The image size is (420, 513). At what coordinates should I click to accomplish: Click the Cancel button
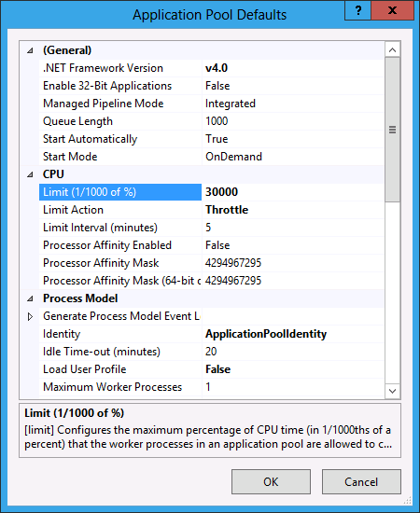361,481
